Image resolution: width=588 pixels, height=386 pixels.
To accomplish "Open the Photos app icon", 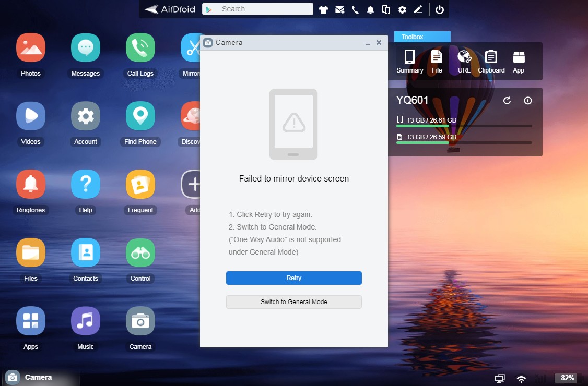I will tap(31, 48).
